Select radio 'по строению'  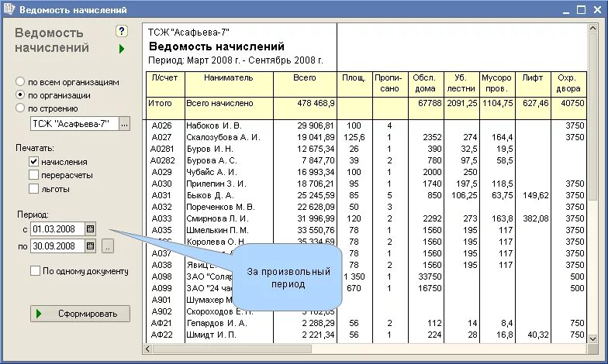[x=20, y=108]
